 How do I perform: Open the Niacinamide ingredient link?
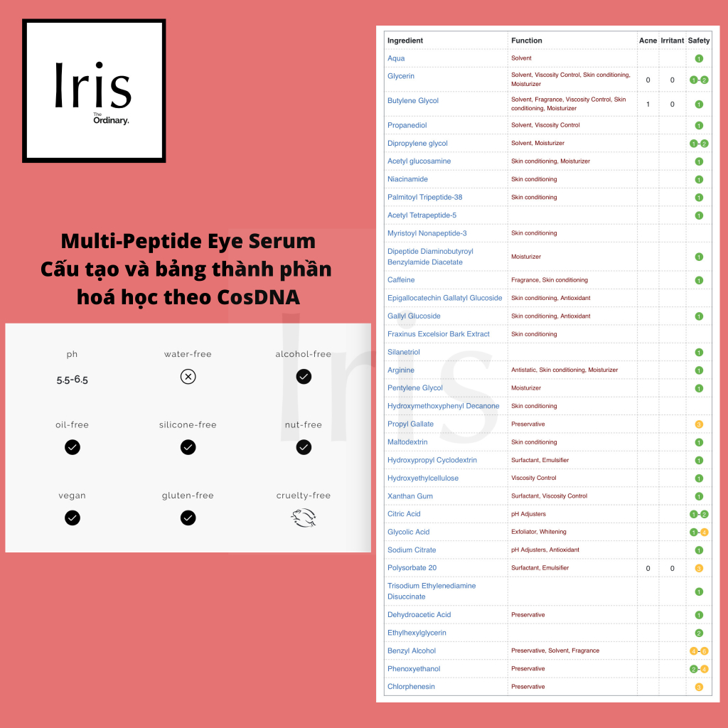(x=407, y=179)
